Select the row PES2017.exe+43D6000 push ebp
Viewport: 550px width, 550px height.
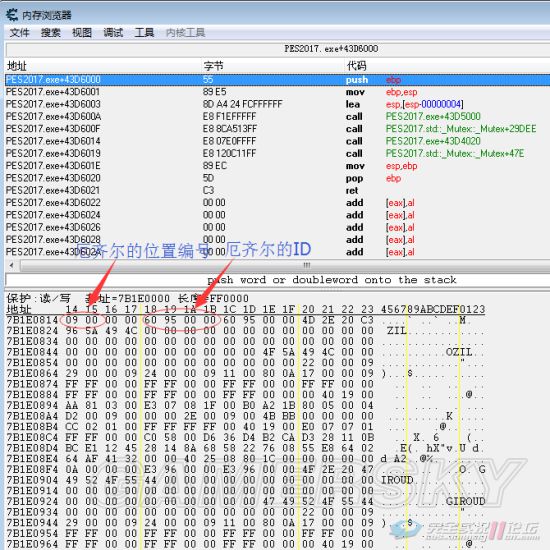pos(277,80)
